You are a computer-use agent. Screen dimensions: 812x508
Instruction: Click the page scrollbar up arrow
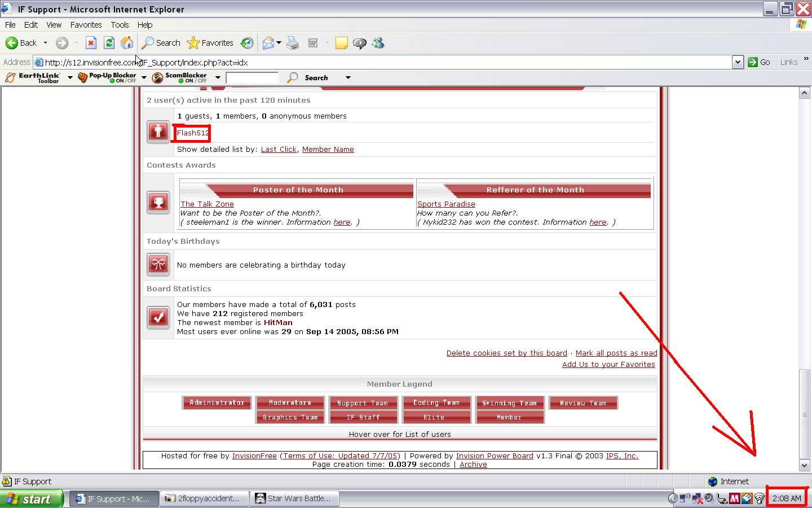[805, 93]
